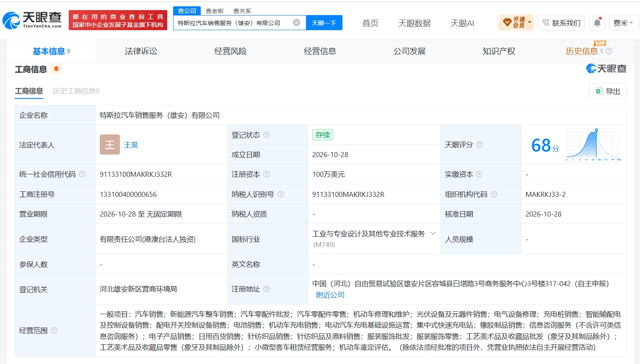Screen dimensions: 640x364
Task: Click the phone icon in 联系我们
Action: point(546,23)
